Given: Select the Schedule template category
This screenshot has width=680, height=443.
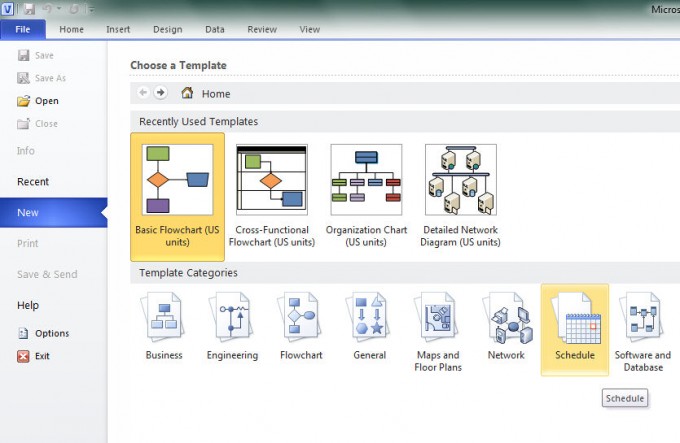Looking at the screenshot, I should tap(574, 326).
